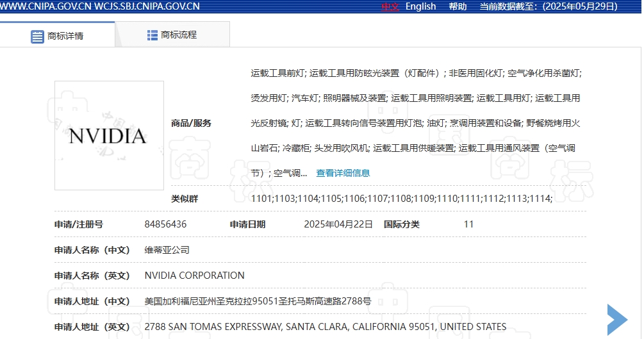Switch language to English
Image resolution: width=644 pixels, height=339 pixels.
(x=420, y=6)
